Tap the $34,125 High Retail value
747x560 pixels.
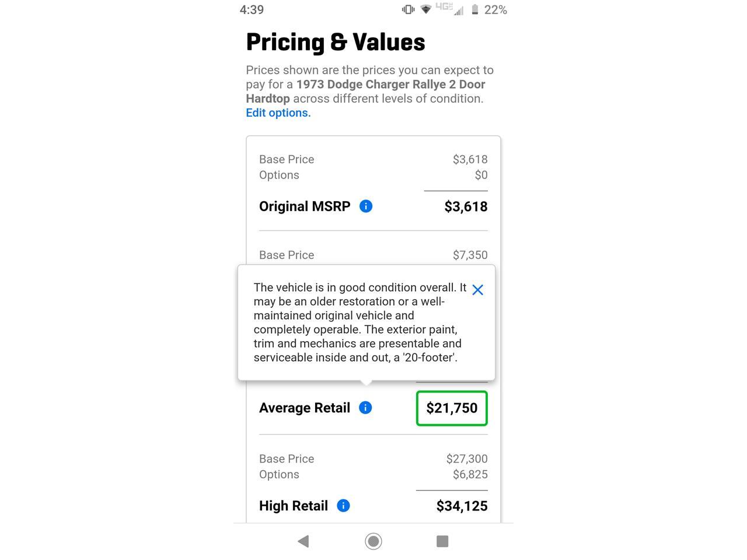coord(462,506)
